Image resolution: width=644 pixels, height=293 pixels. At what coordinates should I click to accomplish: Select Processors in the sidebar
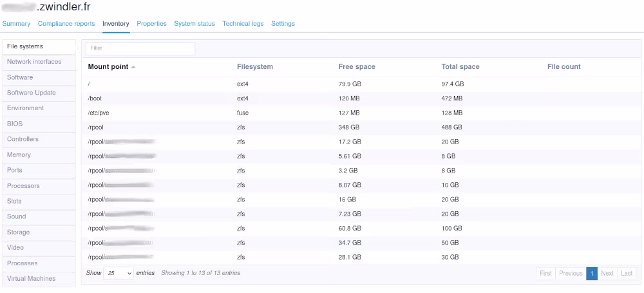(23, 186)
